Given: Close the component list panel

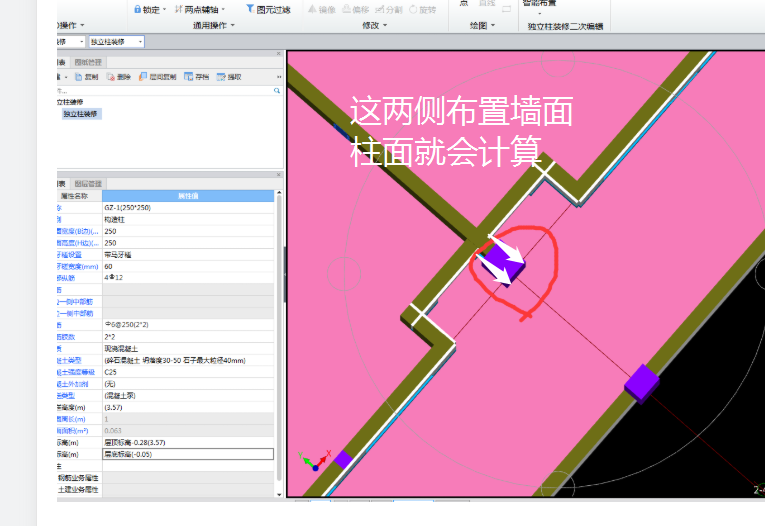Looking at the screenshot, I should (279, 54).
